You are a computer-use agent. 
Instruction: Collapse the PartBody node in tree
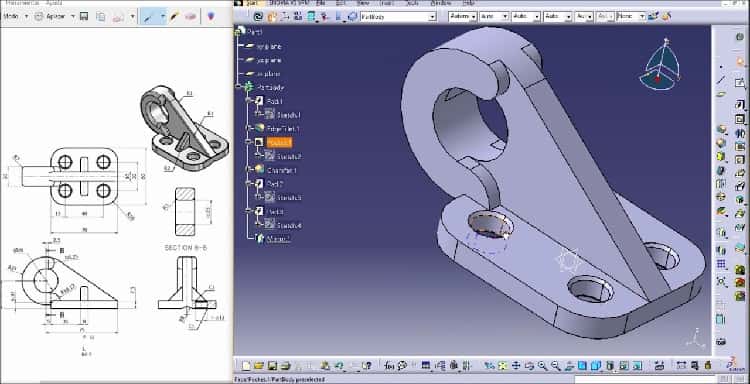coord(238,87)
